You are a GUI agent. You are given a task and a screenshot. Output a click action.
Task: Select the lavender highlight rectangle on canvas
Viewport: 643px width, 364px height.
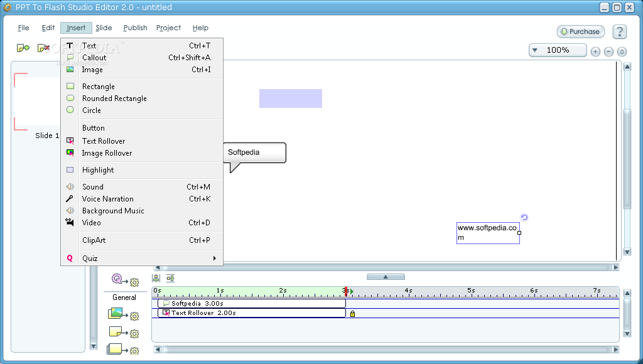(290, 99)
